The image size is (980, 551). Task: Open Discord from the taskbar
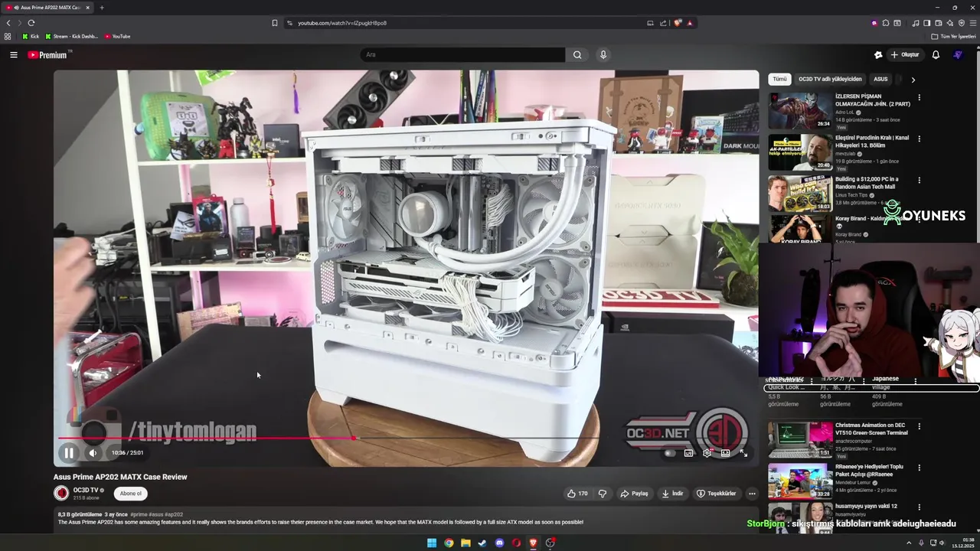pyautogui.click(x=499, y=543)
